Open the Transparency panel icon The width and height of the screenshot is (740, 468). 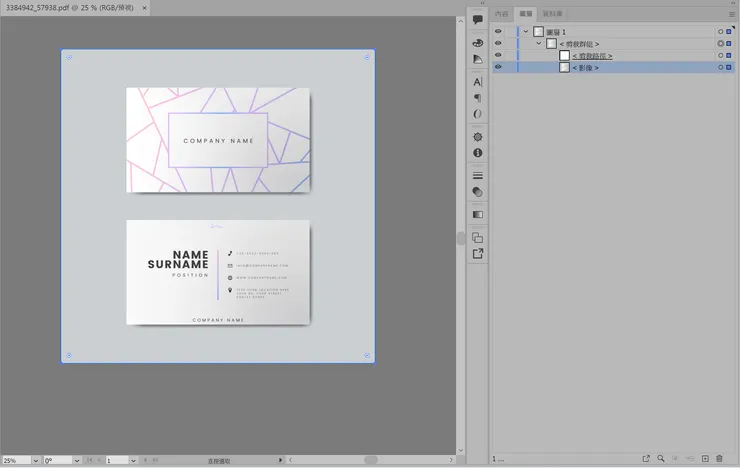(x=477, y=192)
